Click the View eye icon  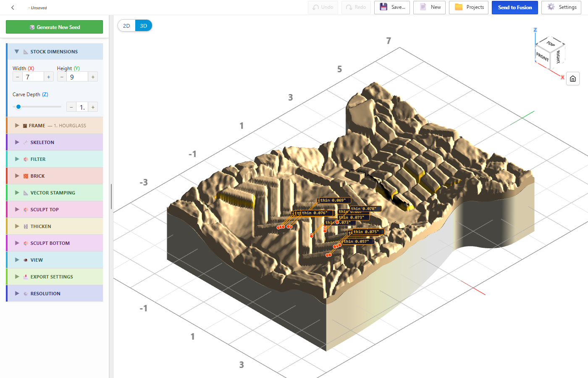coord(26,260)
